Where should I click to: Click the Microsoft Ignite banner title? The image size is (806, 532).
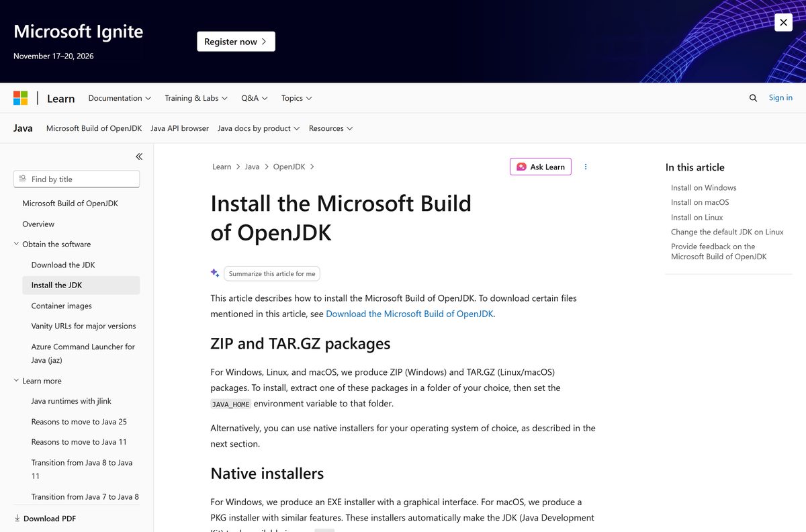coord(78,32)
